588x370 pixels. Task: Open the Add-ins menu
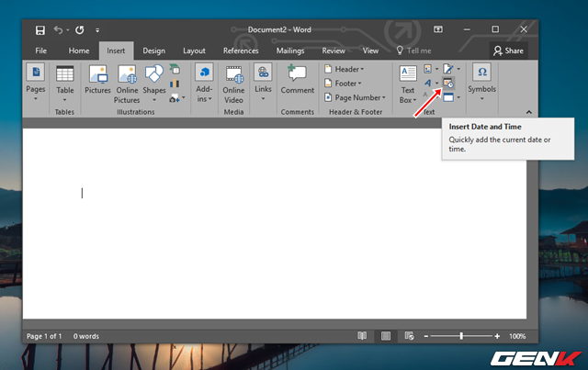coord(204,83)
